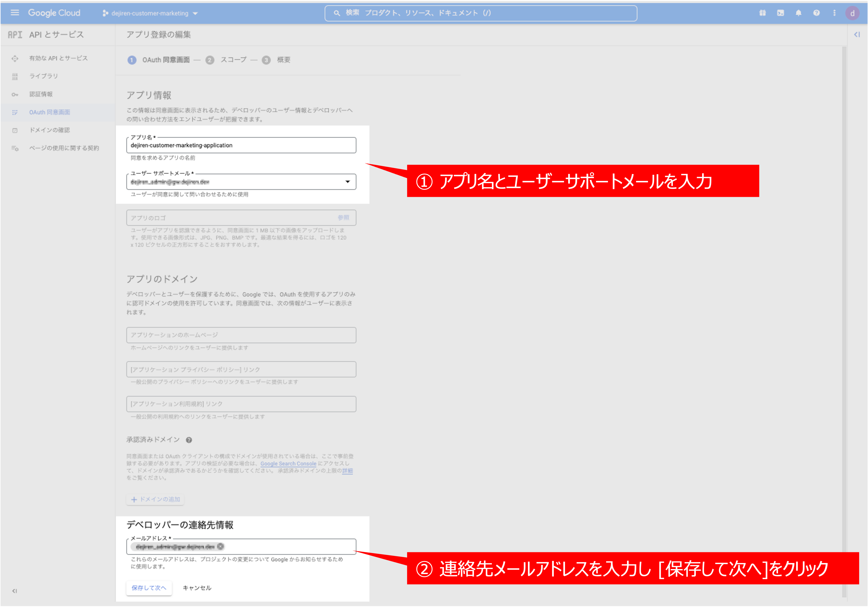Open the main navigation hamburger menu
This screenshot has width=868, height=607.
[x=15, y=13]
